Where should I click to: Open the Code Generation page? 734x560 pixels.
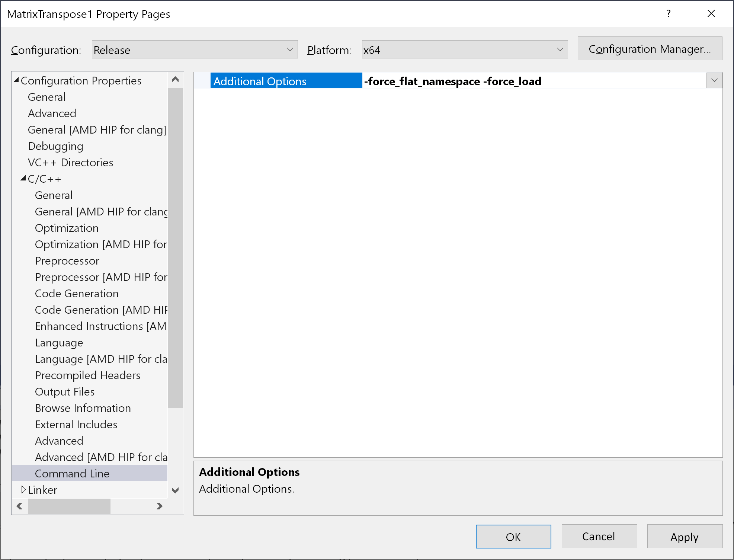pos(77,294)
